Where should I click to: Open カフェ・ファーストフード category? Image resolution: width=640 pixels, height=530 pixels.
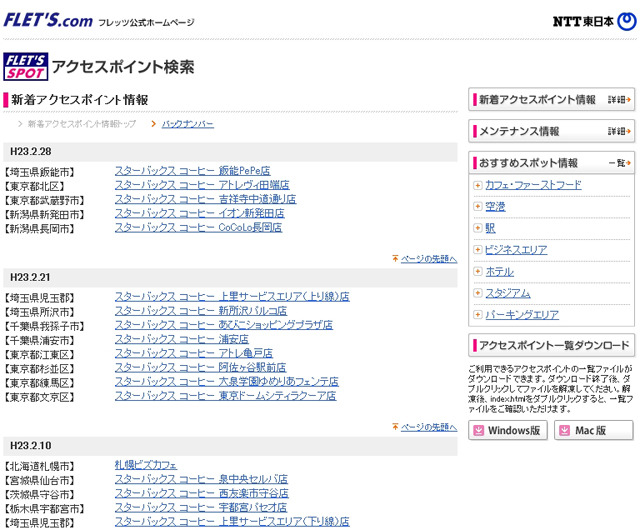(533, 185)
